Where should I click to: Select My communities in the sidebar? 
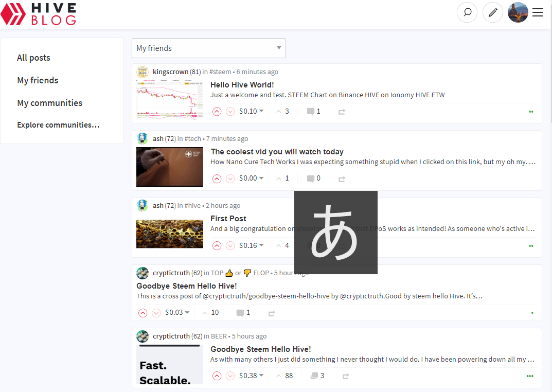pos(49,103)
